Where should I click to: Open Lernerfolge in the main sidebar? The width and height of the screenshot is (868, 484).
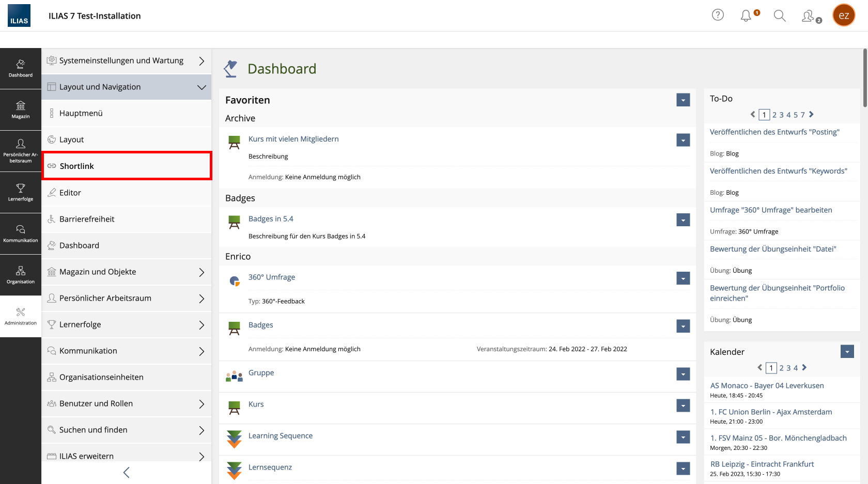[21, 192]
